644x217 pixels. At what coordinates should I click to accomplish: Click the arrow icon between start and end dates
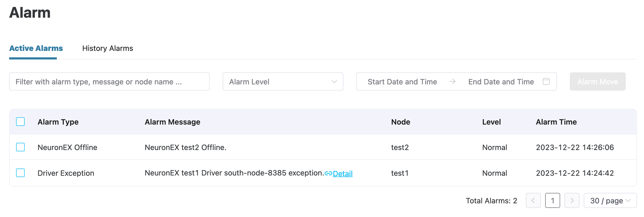[x=452, y=81]
